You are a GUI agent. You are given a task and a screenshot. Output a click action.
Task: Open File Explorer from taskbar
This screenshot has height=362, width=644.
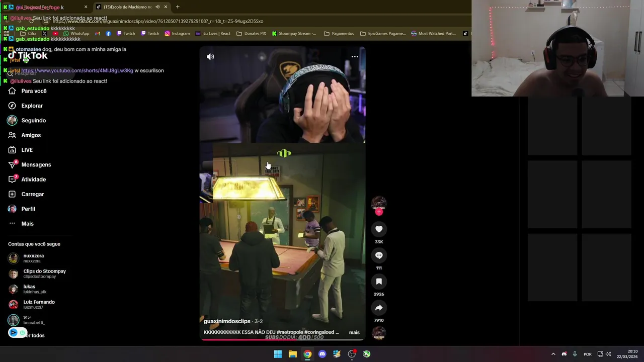click(292, 354)
